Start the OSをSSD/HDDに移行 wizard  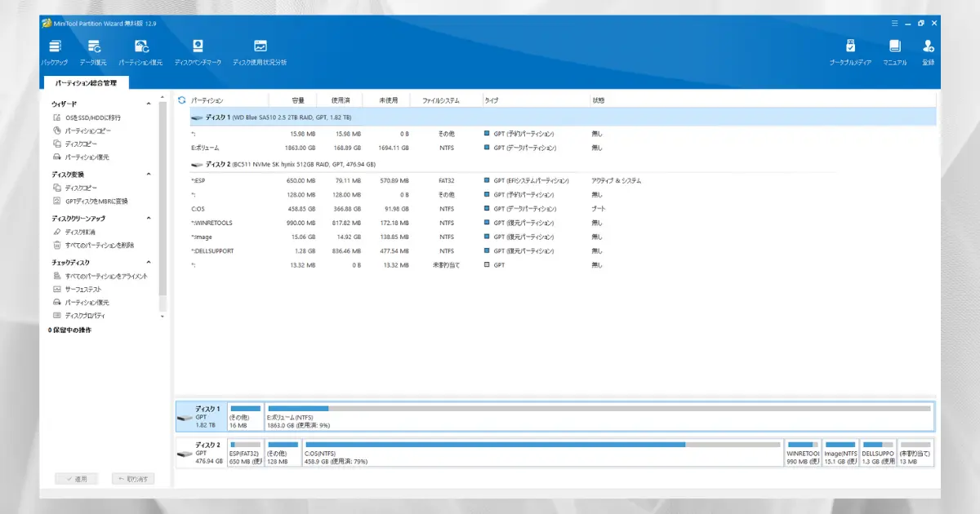pos(87,117)
